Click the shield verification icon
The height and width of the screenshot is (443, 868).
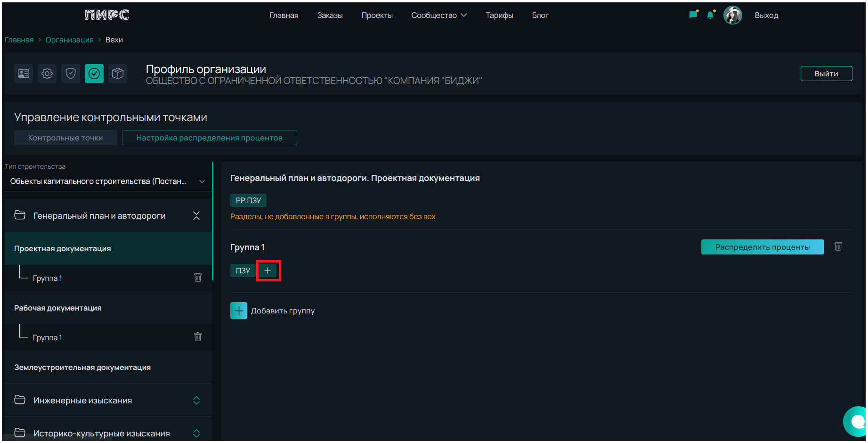pyautogui.click(x=71, y=74)
